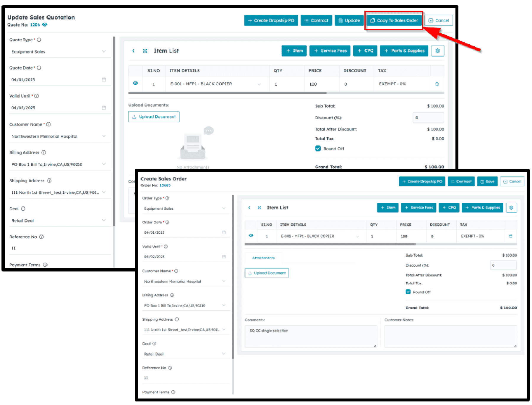Click Save button in Create Sales Order
The image size is (532, 405).
(487, 181)
